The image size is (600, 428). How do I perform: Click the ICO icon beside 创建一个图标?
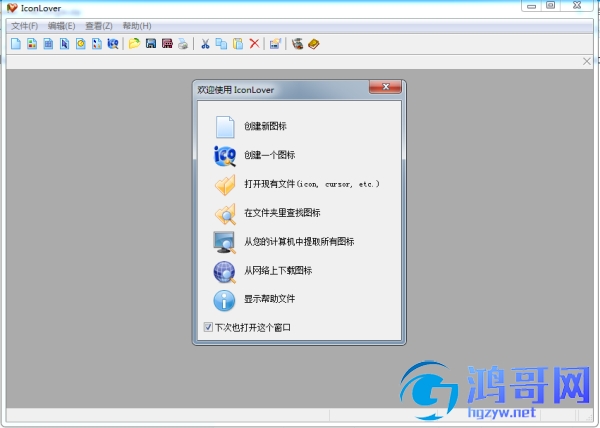[225, 156]
